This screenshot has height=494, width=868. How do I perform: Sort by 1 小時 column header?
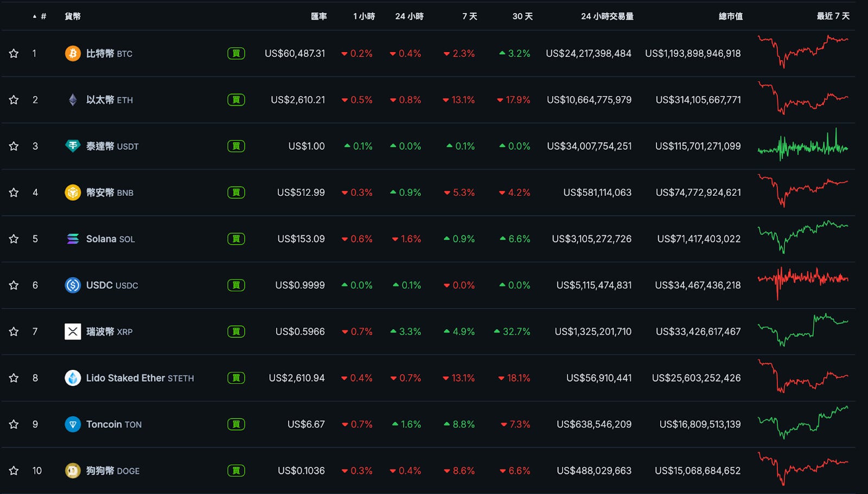pyautogui.click(x=364, y=16)
